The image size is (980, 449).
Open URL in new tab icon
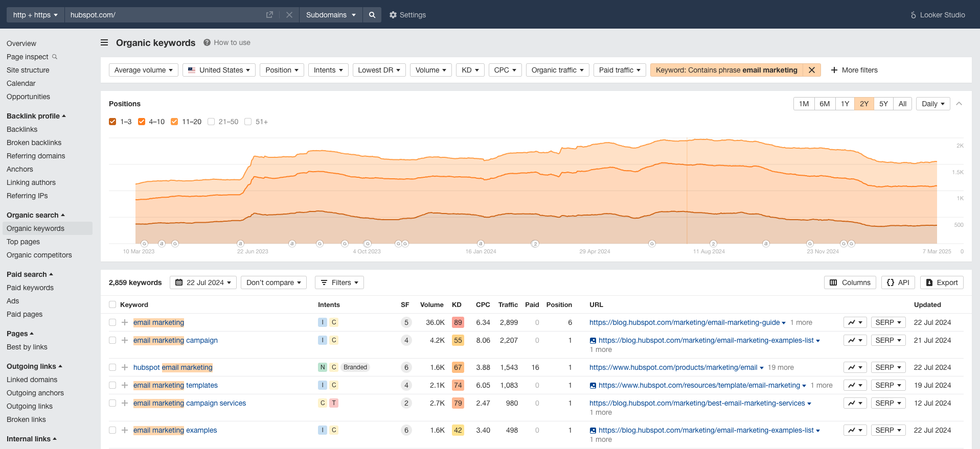(x=269, y=15)
